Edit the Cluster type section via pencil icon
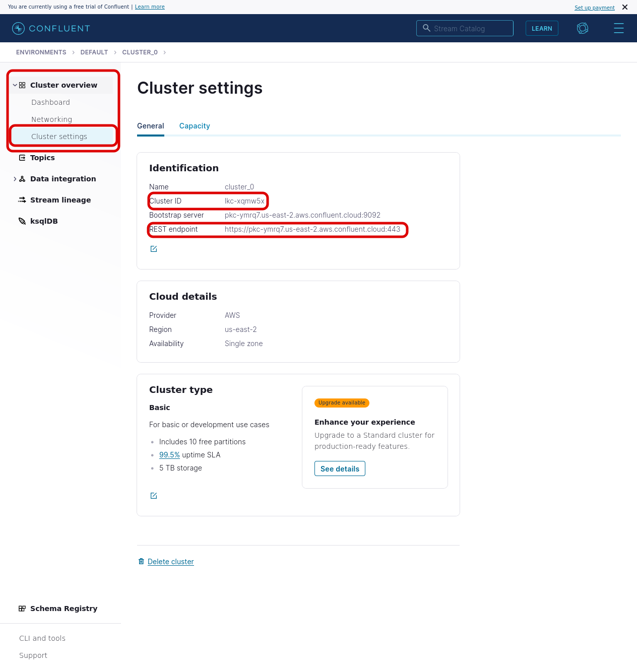Screen dimensions: 637x672 pyautogui.click(x=154, y=496)
